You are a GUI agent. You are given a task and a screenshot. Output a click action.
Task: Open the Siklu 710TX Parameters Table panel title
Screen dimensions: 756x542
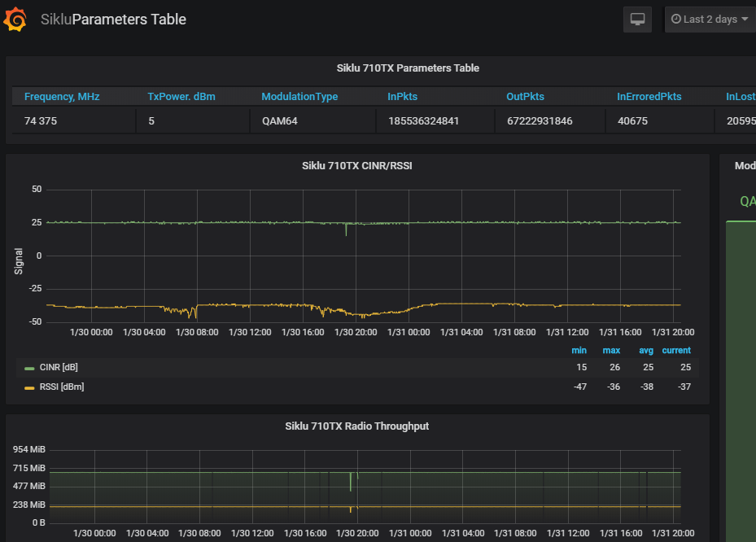pos(408,68)
